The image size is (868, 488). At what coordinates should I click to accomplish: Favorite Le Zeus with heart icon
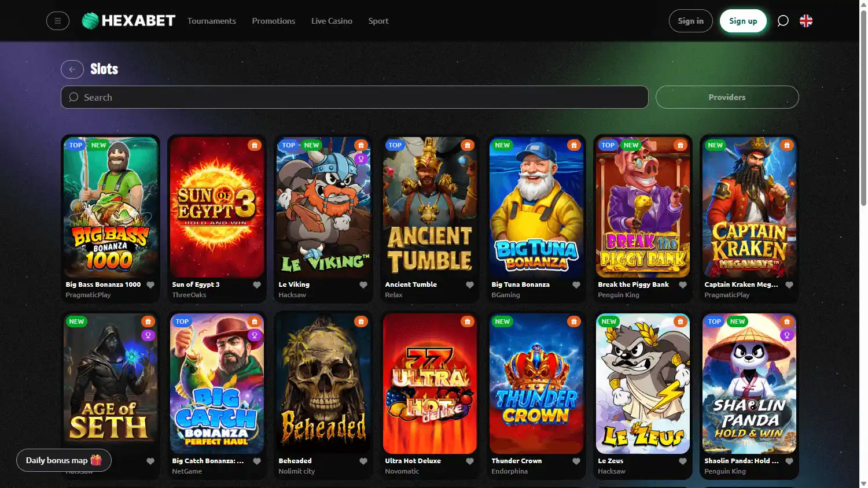[x=683, y=461]
